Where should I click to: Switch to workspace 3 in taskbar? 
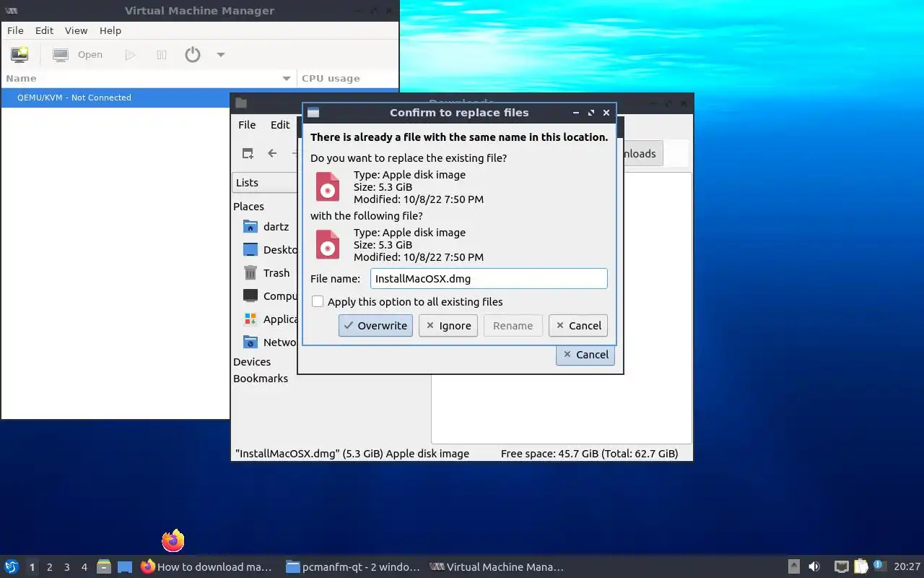66,567
